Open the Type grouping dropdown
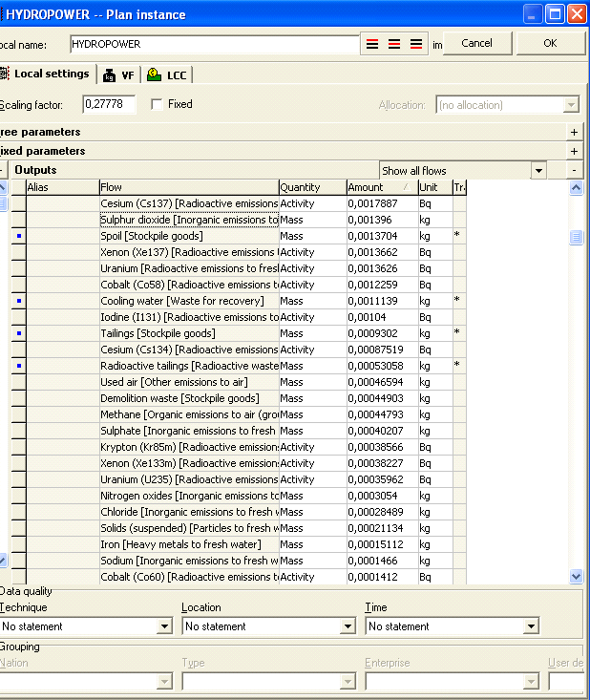 348,682
